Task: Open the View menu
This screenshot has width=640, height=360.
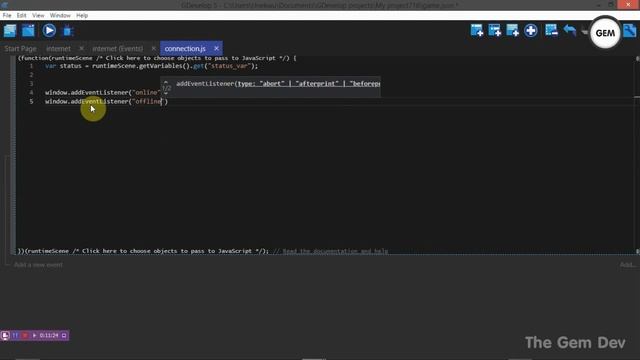Action: 38,16
